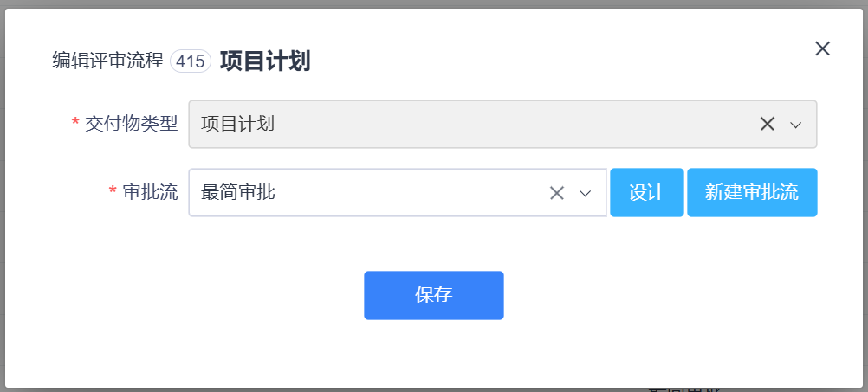
Task: Click the 415 ID badge
Action: [x=191, y=61]
